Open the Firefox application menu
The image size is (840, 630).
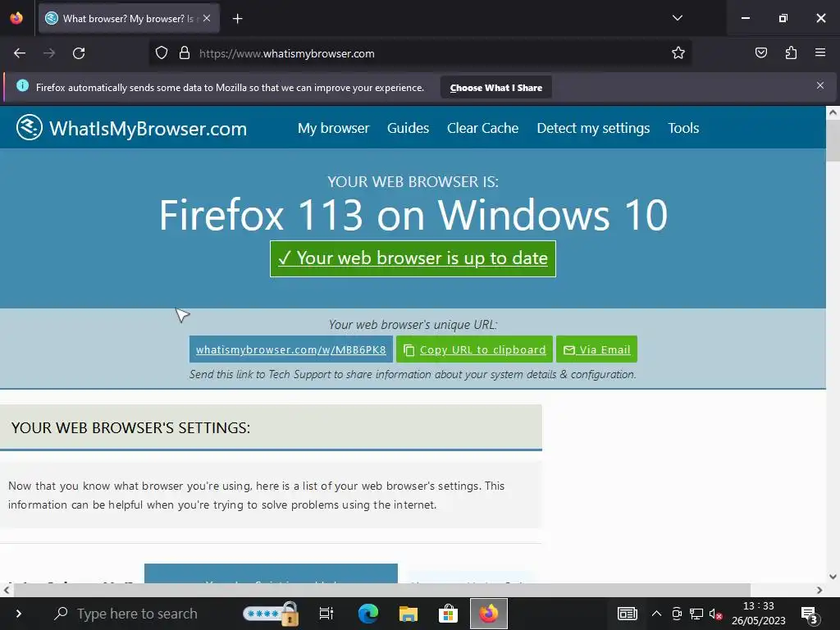[820, 53]
